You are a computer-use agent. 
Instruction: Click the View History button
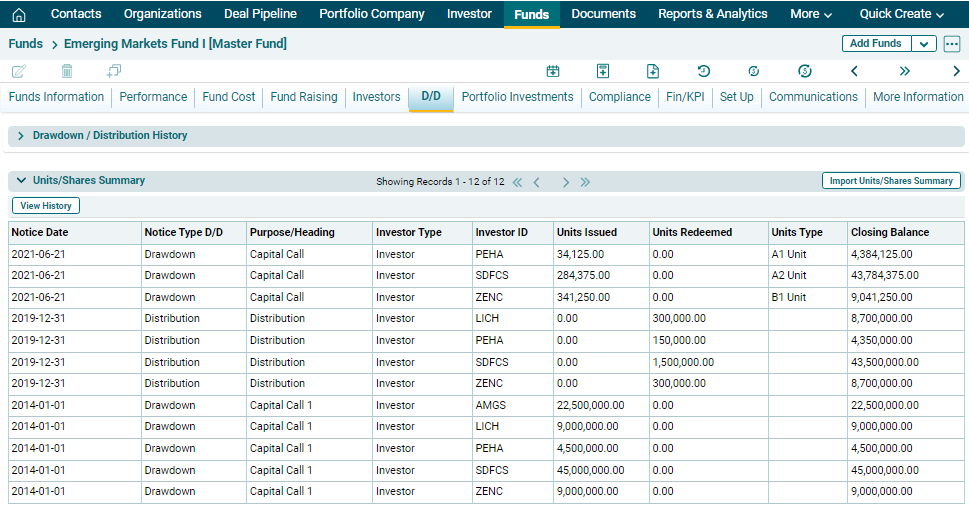coord(46,206)
